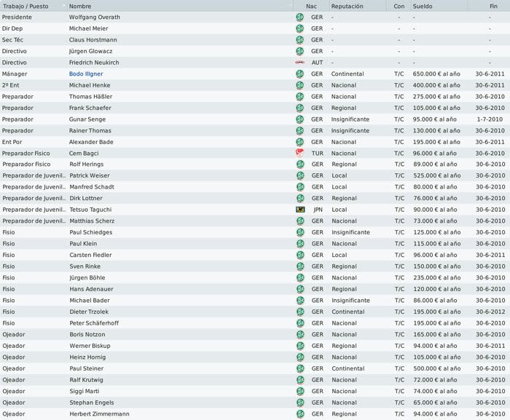Click Tetsuo Taguchi's Japan federation badge
Image resolution: width=510 pixels, height=420 pixels.
coord(300,210)
